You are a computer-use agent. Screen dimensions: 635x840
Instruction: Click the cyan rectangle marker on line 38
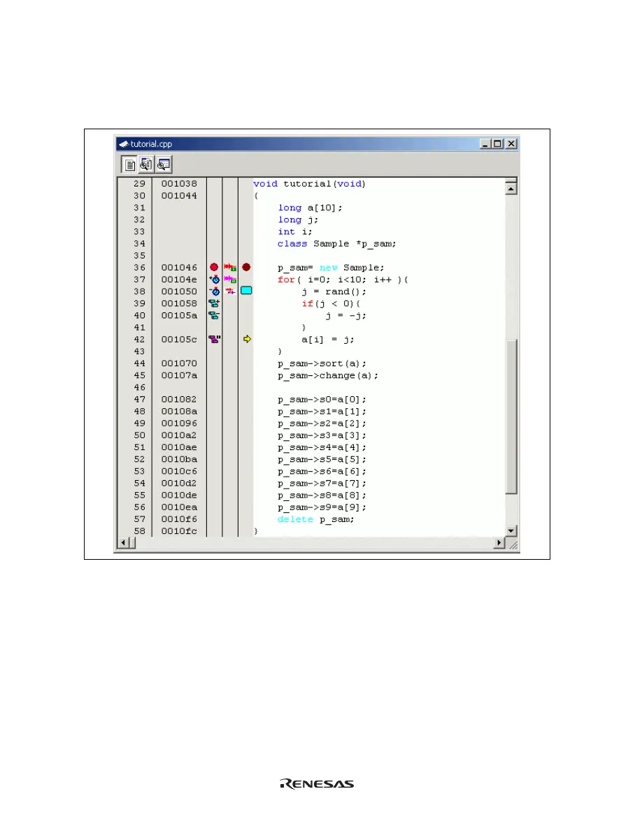246,291
